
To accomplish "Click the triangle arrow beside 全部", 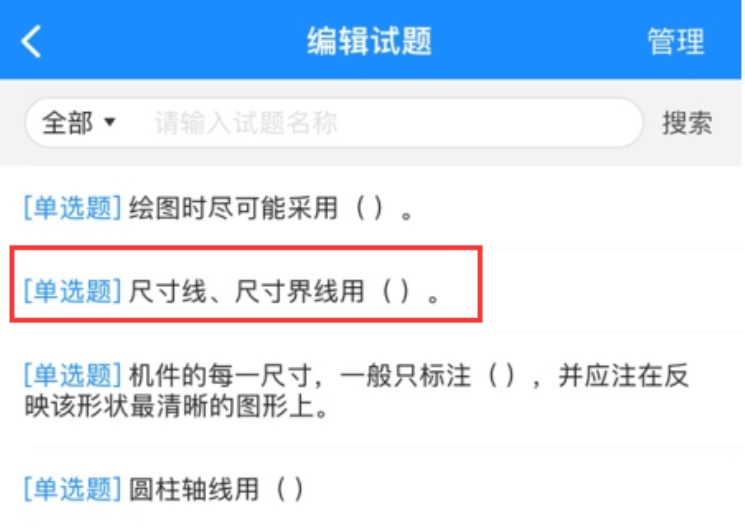I will tap(110, 123).
